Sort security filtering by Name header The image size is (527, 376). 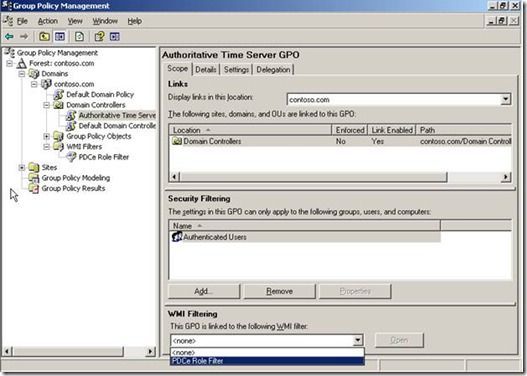click(x=305, y=226)
